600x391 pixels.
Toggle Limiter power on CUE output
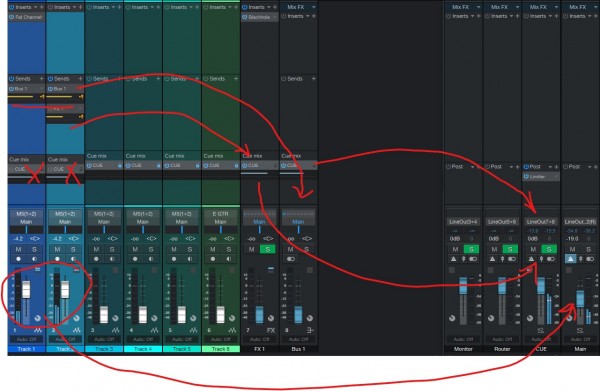pyautogui.click(x=527, y=177)
